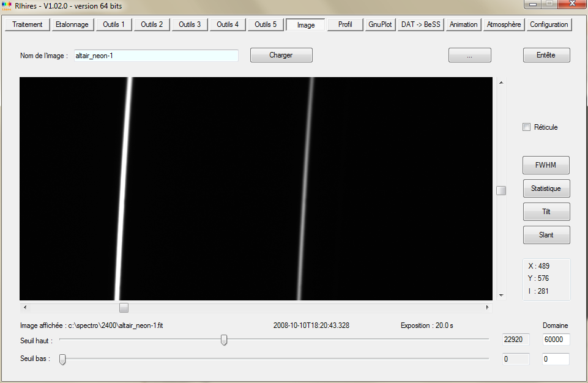Switch to the GnuPlot tab

coord(380,24)
